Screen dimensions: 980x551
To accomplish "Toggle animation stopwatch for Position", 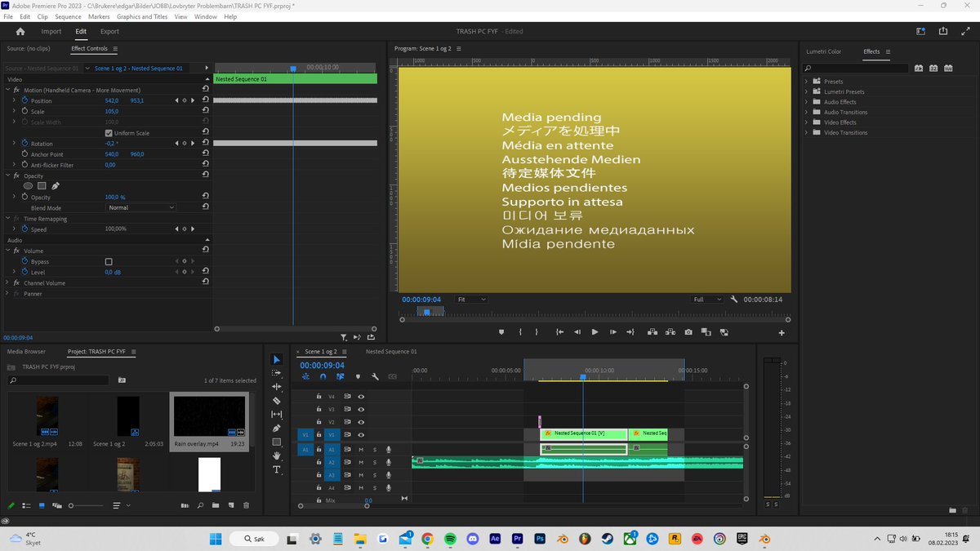I will tap(24, 100).
